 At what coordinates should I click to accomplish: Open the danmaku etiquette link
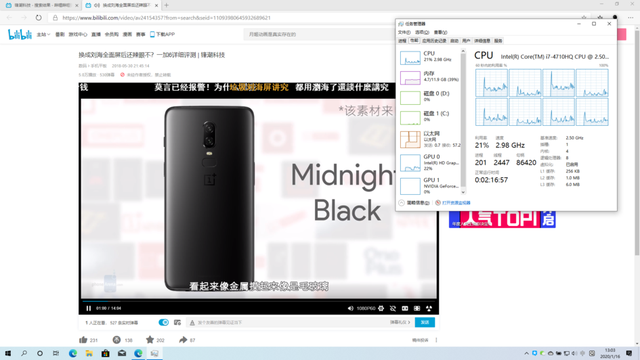[x=400, y=322]
